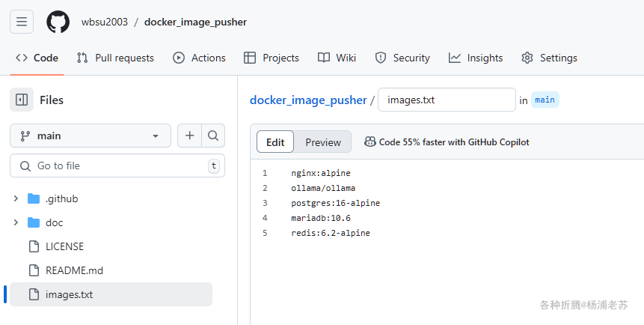Click the add file plus icon

click(190, 136)
